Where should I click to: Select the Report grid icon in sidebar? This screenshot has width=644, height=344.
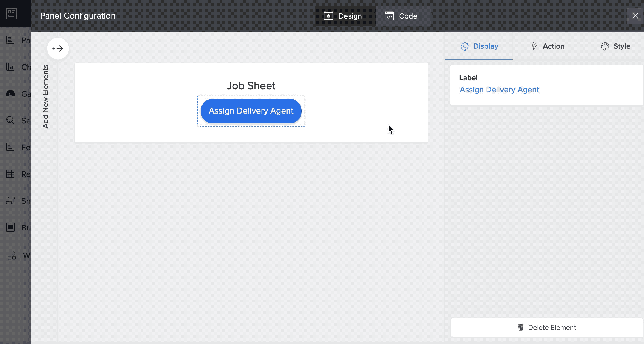(10, 174)
